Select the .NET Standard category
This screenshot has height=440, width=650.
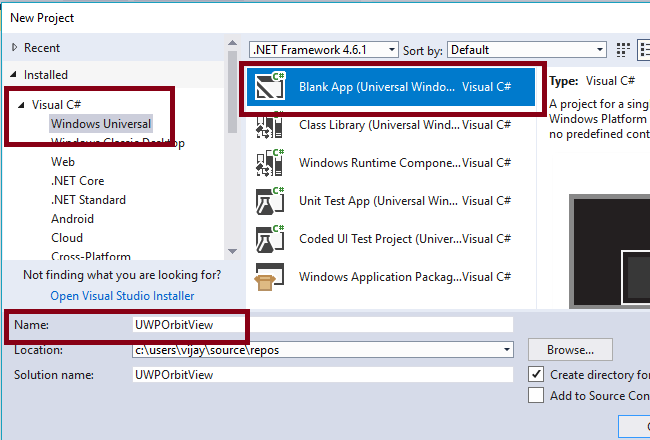88,200
